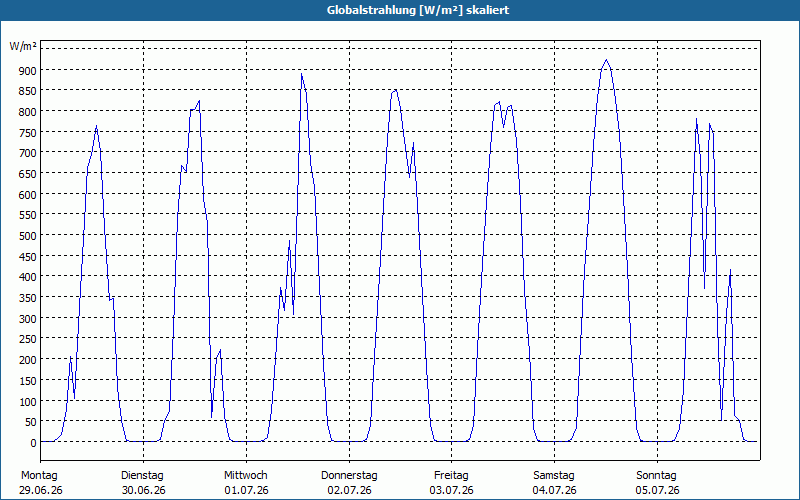Image resolution: width=800 pixels, height=500 pixels.
Task: Click the date '02.07.26'
Action: tap(349, 490)
